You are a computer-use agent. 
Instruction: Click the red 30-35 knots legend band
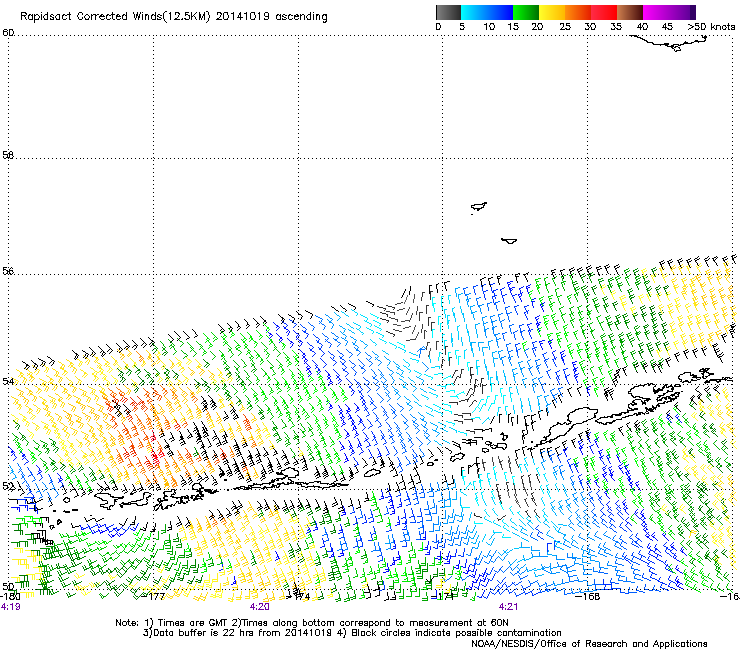click(x=604, y=12)
